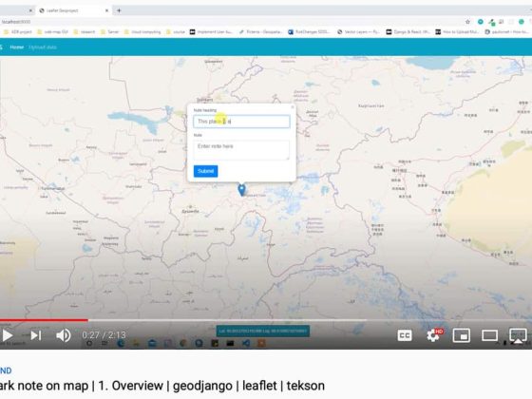This screenshot has height=399, width=532.
Task: Click the first teal extension icon
Action: pyautogui.click(x=480, y=22)
